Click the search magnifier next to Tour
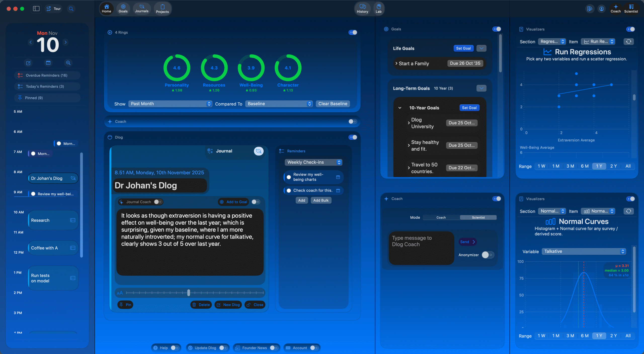The height and width of the screenshot is (354, 644). point(71,9)
